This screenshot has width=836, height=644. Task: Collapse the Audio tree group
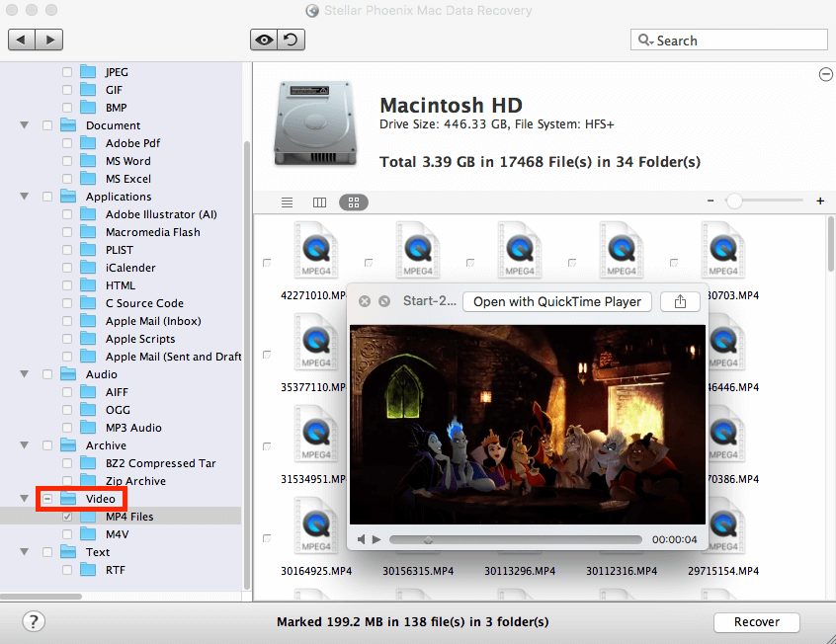(x=24, y=374)
